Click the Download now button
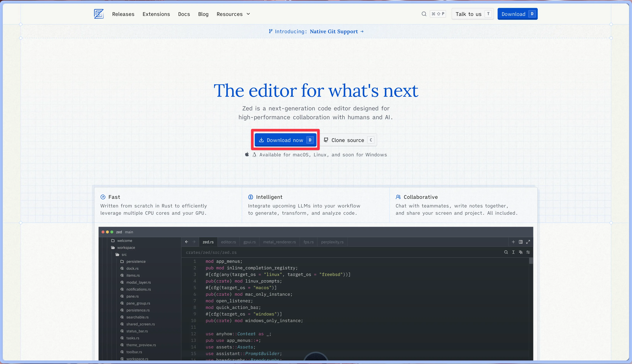 point(285,140)
